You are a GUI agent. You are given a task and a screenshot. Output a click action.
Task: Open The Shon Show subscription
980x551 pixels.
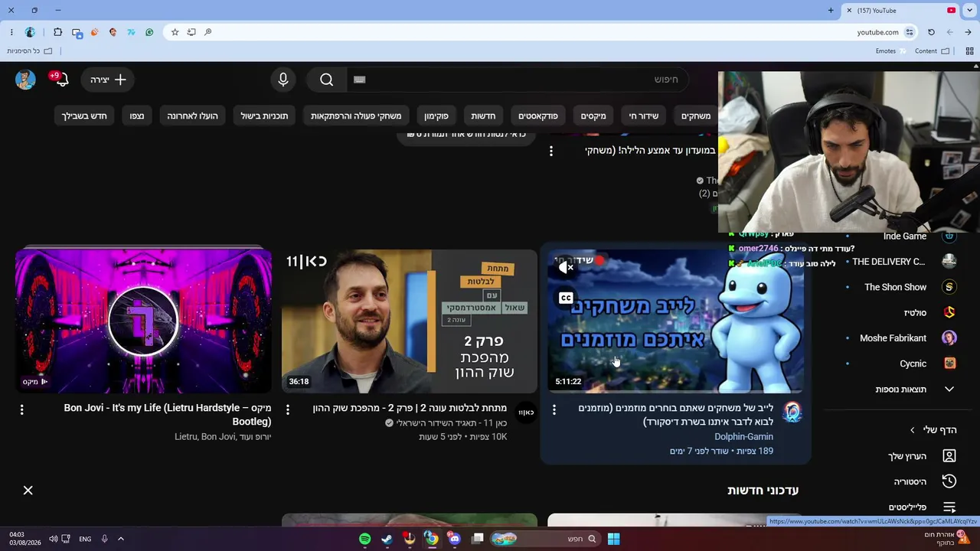coord(895,287)
